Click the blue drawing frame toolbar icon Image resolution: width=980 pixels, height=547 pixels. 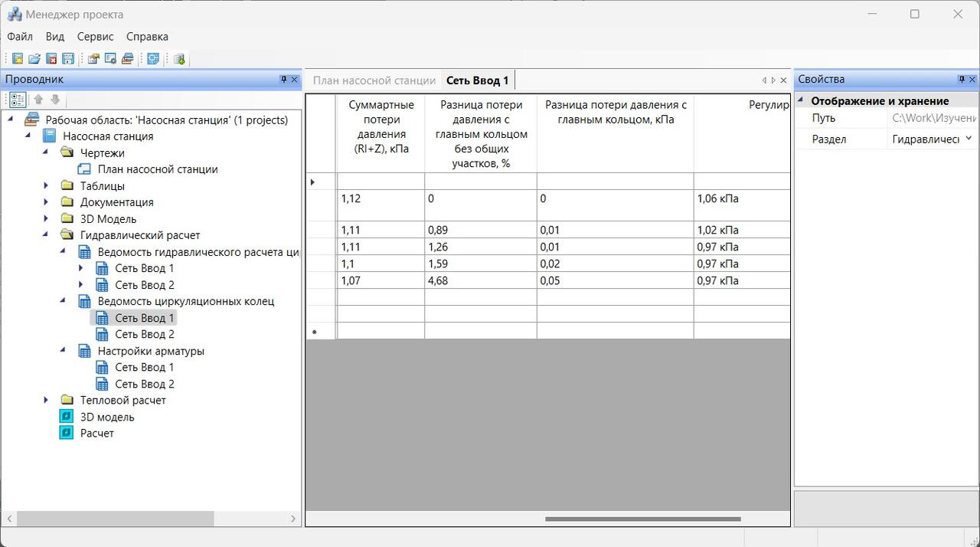[153, 59]
